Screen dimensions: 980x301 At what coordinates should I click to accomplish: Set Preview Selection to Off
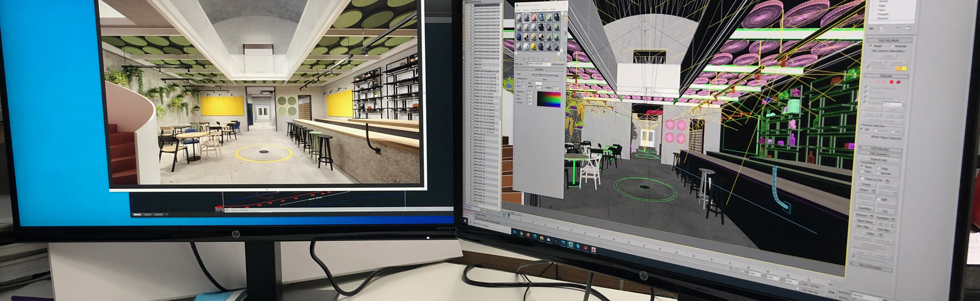coord(863,130)
